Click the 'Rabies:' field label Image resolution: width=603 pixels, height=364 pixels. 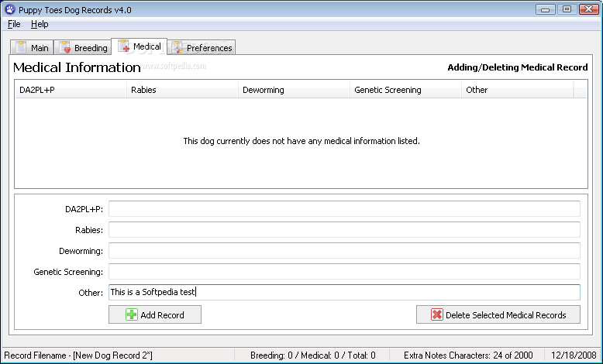pyautogui.click(x=89, y=230)
